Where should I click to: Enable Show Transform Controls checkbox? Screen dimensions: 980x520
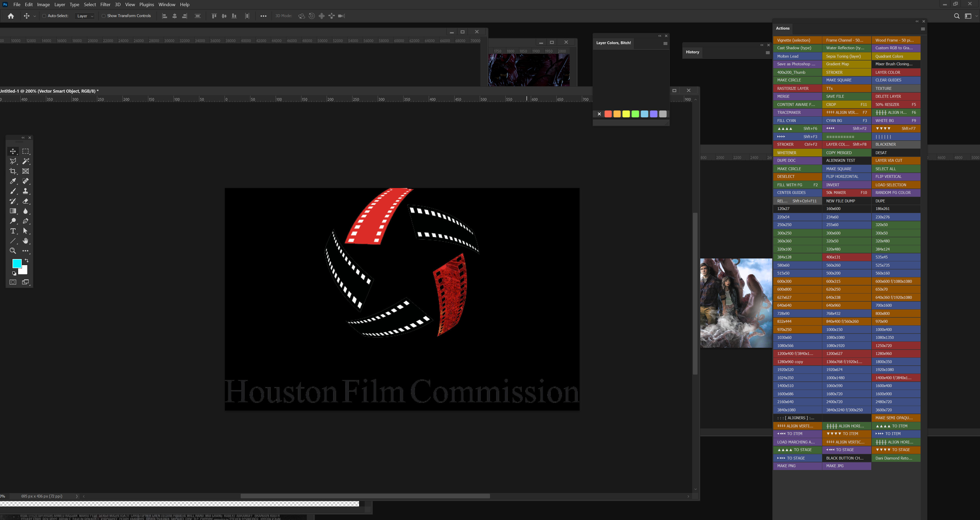pyautogui.click(x=103, y=16)
